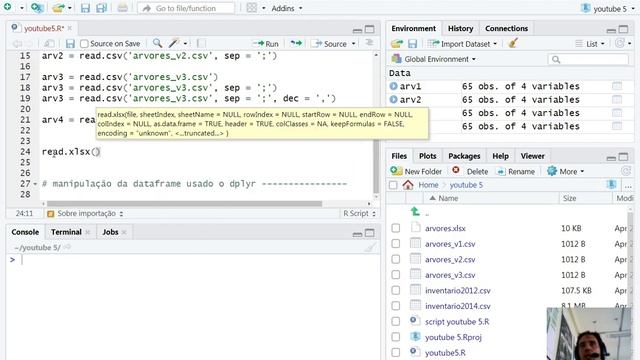
Task: Show in new window editor icon
Action: (x=49, y=44)
